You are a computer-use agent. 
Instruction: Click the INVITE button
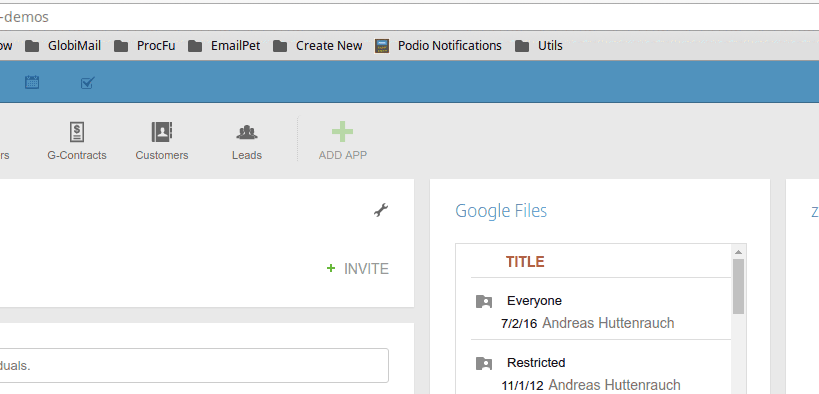[x=357, y=269]
